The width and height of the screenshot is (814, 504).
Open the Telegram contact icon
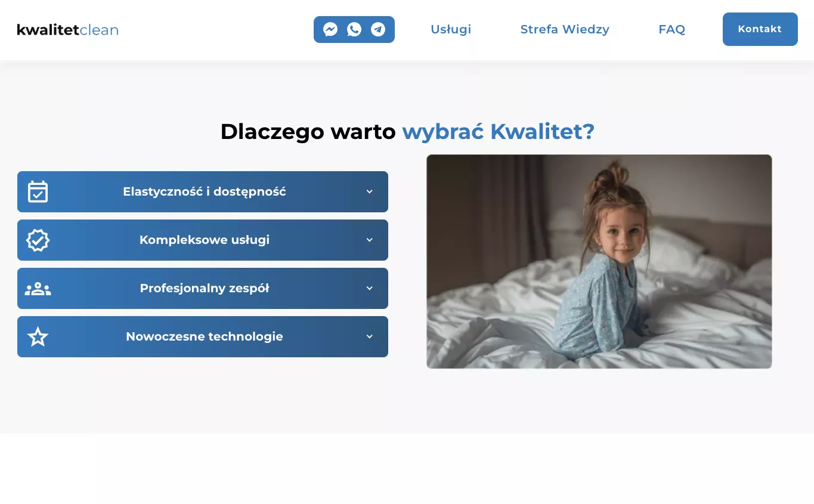[x=378, y=29]
